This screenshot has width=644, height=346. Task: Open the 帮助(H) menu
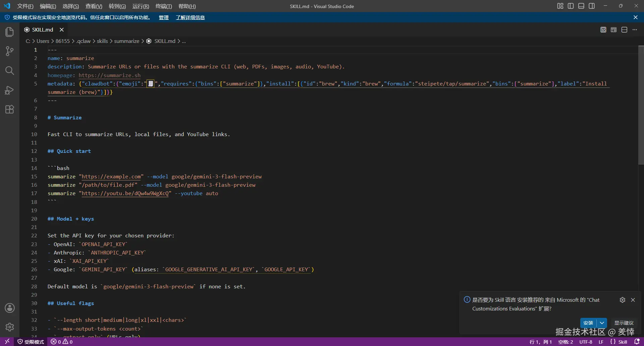pos(187,6)
